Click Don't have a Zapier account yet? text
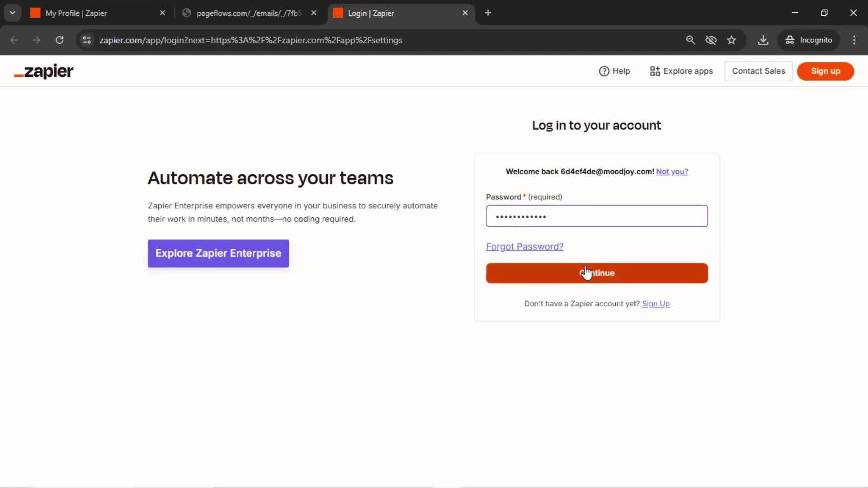This screenshot has width=868, height=488. coord(582,304)
